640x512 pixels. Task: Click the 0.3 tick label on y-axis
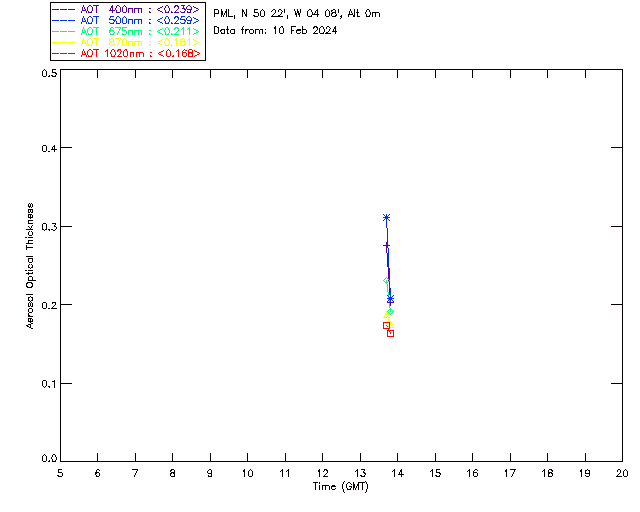click(x=49, y=227)
